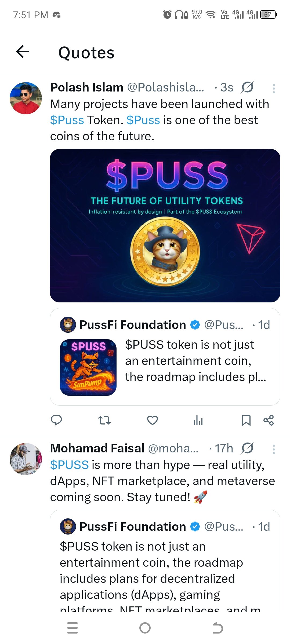Open three-dot menu on Mohamad Faisal's post
This screenshot has height=644, width=290.
click(274, 449)
